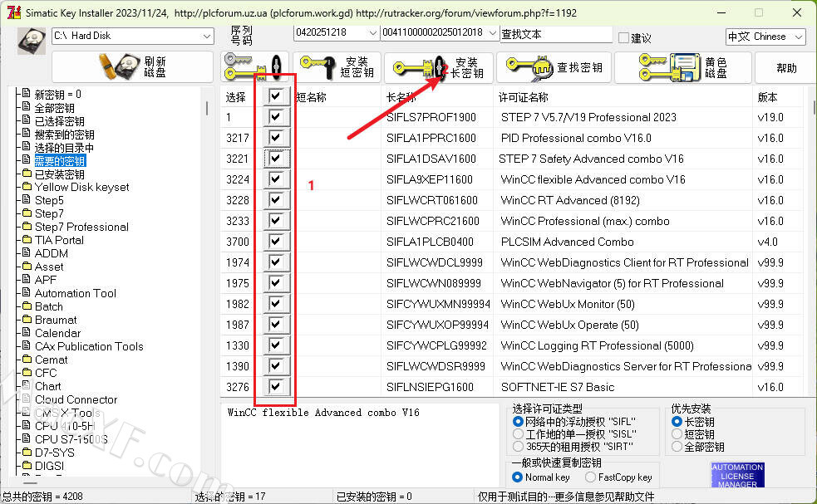
Task: Click the 刷新磁盘 refresh disk button
Action: click(x=133, y=67)
